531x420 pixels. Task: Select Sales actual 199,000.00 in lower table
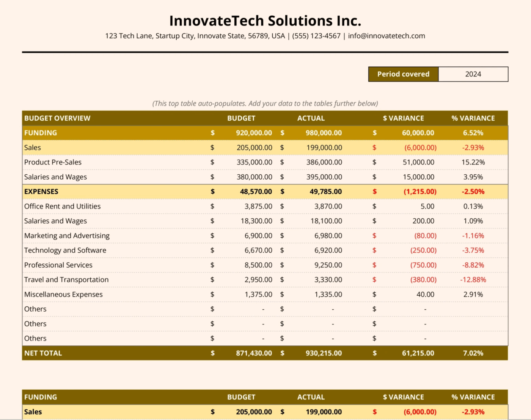(324, 412)
